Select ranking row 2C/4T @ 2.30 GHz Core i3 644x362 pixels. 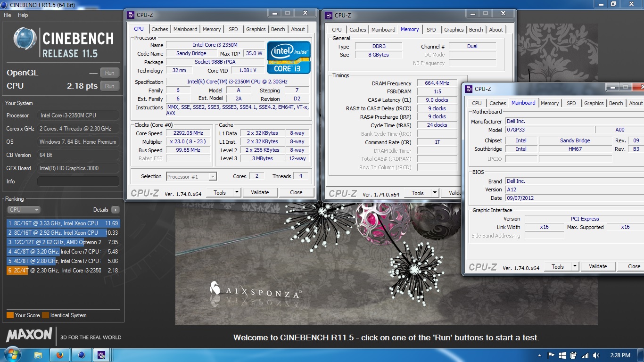coord(63,271)
